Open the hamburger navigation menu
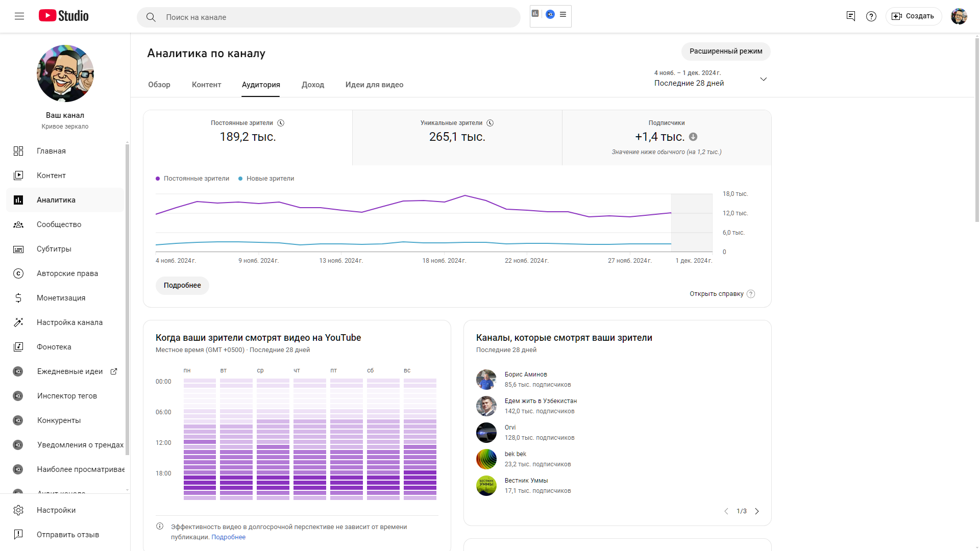 [19, 16]
